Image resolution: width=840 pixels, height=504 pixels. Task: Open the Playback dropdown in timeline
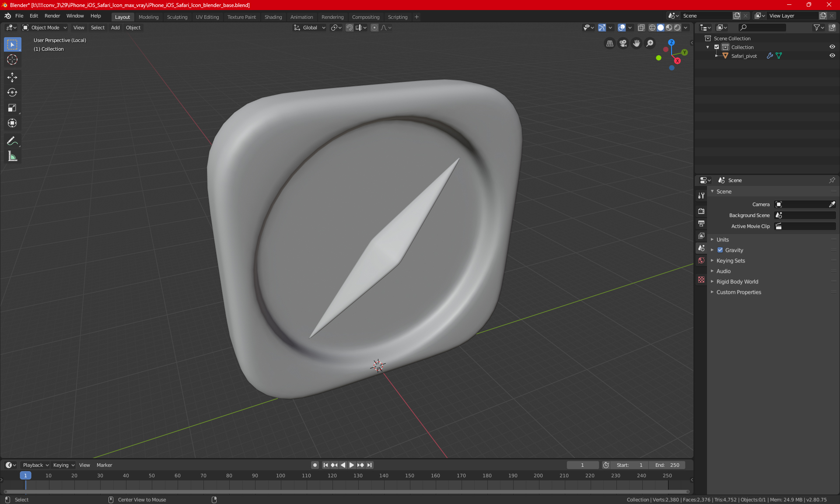(x=35, y=465)
